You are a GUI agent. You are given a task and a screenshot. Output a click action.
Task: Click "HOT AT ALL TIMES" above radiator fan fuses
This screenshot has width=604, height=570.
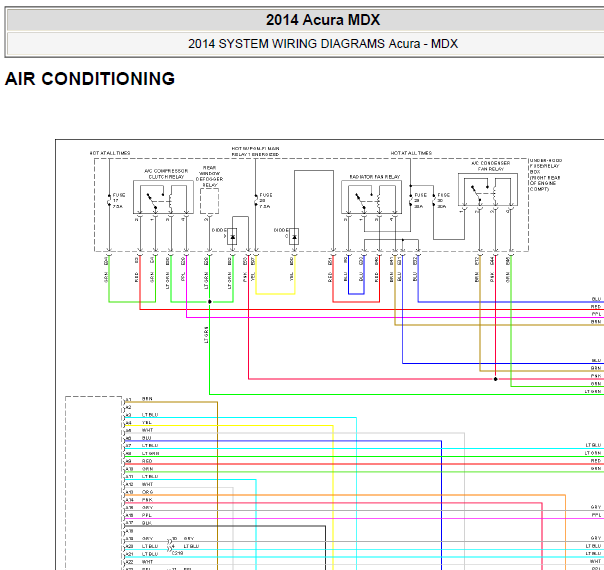coord(411,153)
